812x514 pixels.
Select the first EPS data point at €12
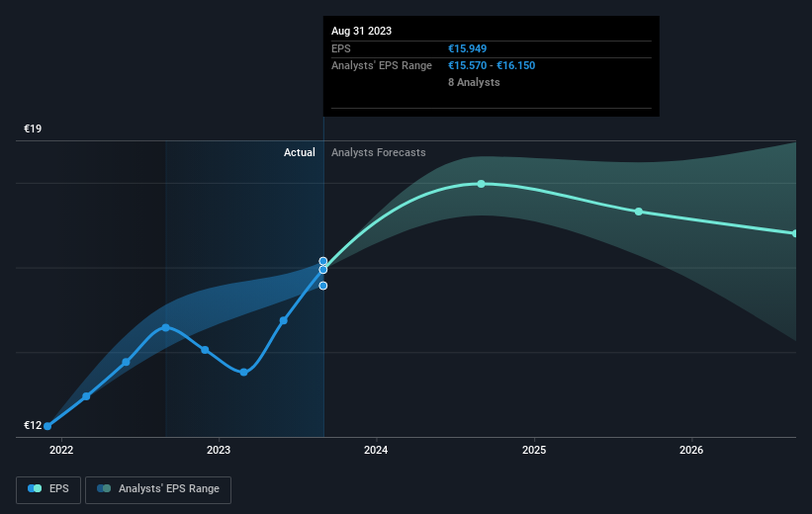coord(47,426)
